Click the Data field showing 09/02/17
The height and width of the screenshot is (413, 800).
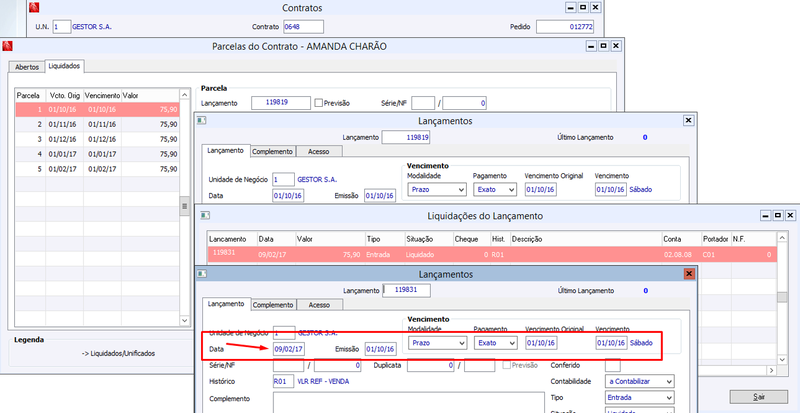288,349
